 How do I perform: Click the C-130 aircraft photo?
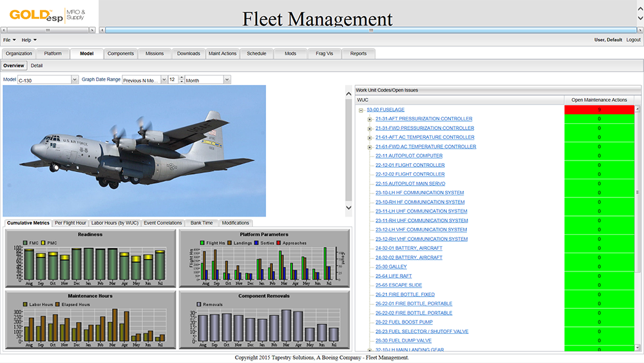click(134, 150)
